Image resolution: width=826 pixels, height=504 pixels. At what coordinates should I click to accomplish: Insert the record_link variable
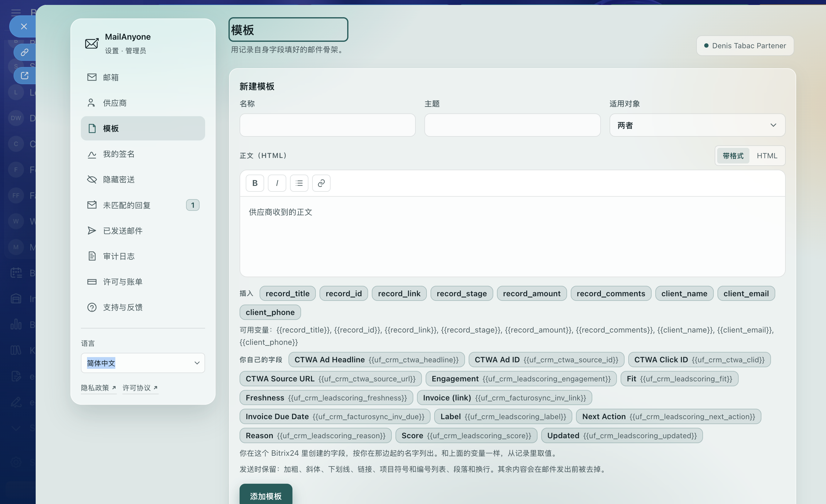(399, 293)
